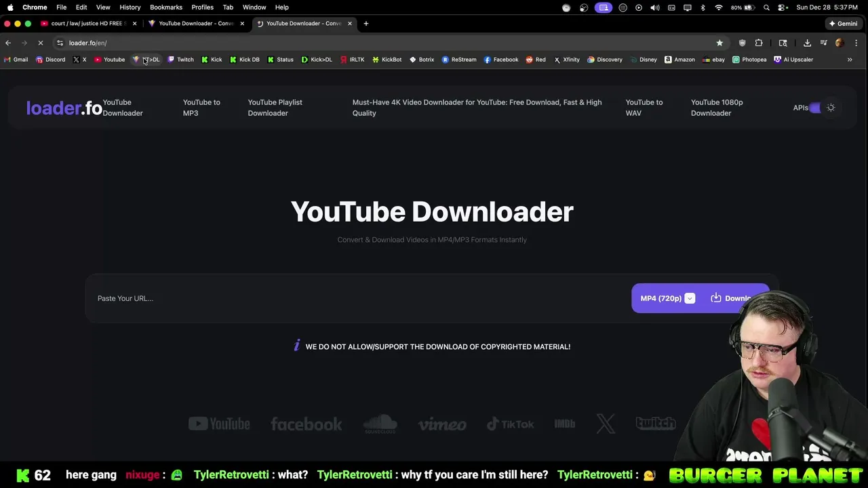This screenshot has height=488, width=868.
Task: Open the Xfinity bookmark
Action: pyautogui.click(x=567, y=60)
